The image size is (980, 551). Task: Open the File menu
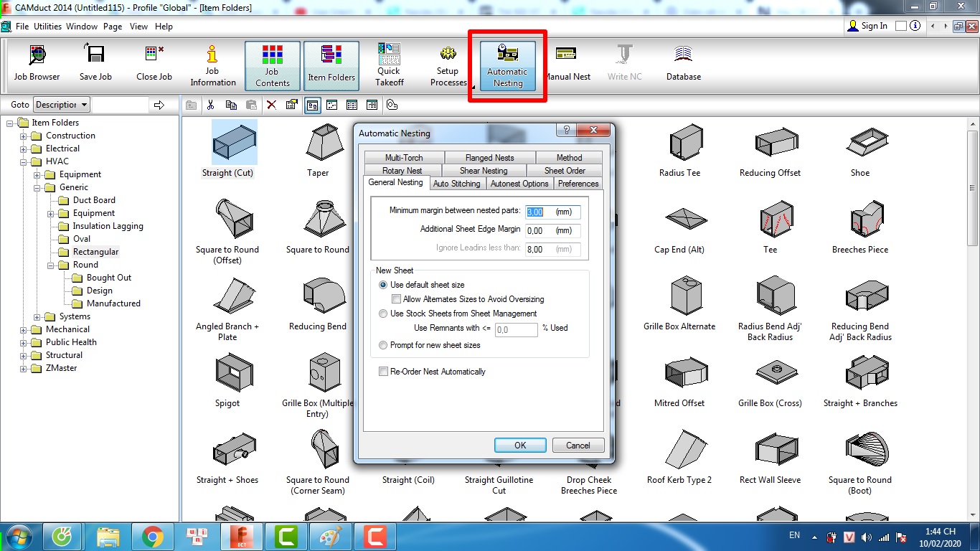pos(22,27)
